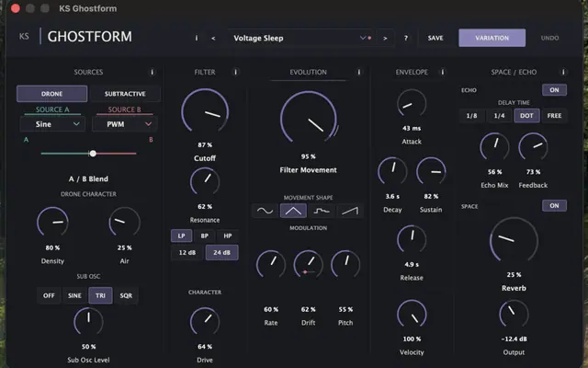This screenshot has width=588, height=368.
Task: Open the Voltage Sleep preset dropdown
Action: pyautogui.click(x=300, y=38)
